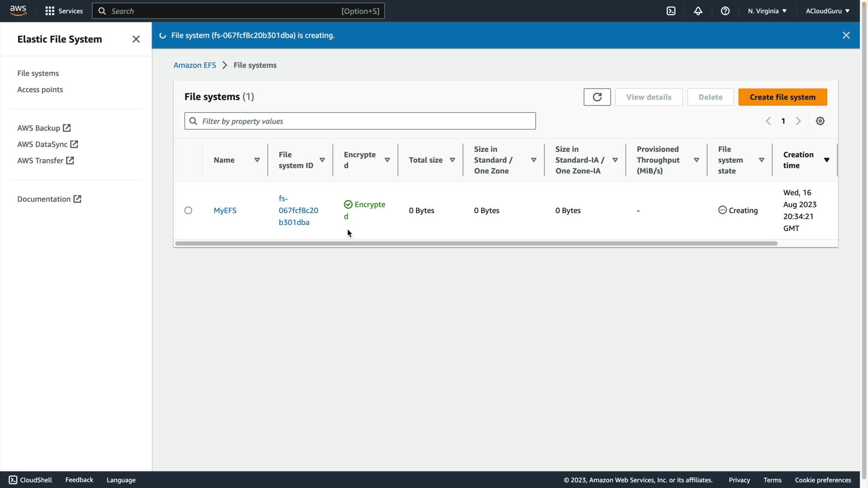Open the Services grid menu
The height and width of the screenshot is (488, 868).
pos(64,11)
